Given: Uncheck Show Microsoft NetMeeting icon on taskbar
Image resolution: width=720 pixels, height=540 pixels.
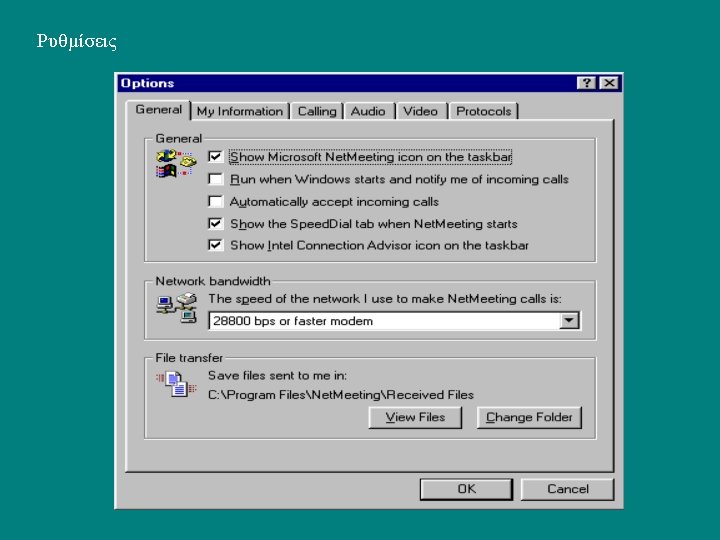Looking at the screenshot, I should tap(215, 157).
